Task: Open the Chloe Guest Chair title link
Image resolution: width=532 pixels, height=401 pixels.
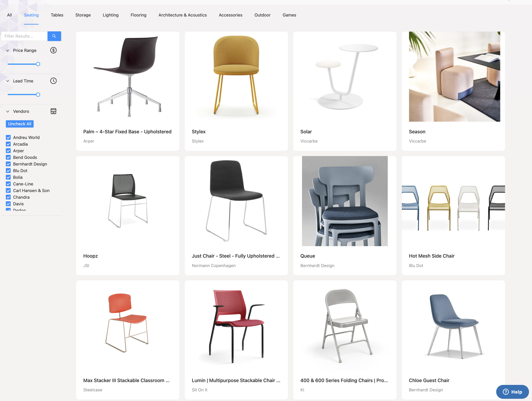Action: tap(429, 380)
